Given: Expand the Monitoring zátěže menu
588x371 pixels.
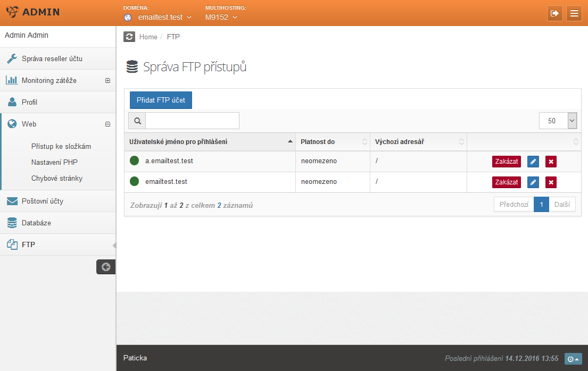Looking at the screenshot, I should [x=107, y=81].
